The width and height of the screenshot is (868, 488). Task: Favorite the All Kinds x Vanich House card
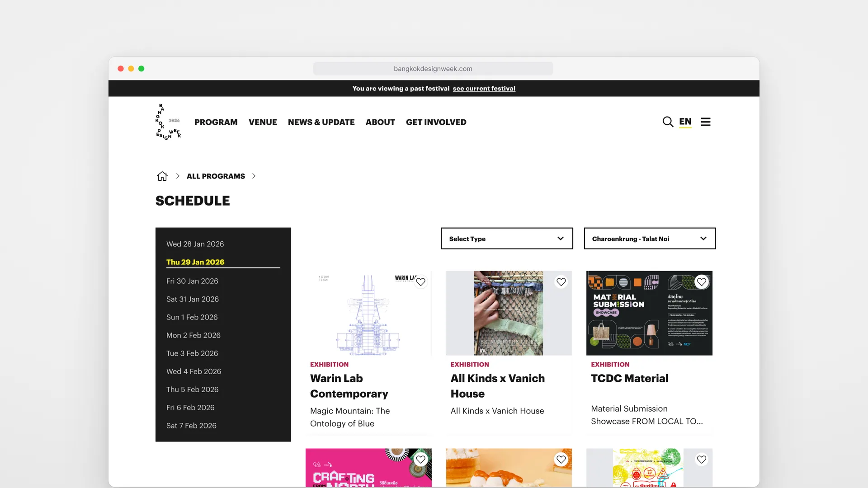point(561,282)
